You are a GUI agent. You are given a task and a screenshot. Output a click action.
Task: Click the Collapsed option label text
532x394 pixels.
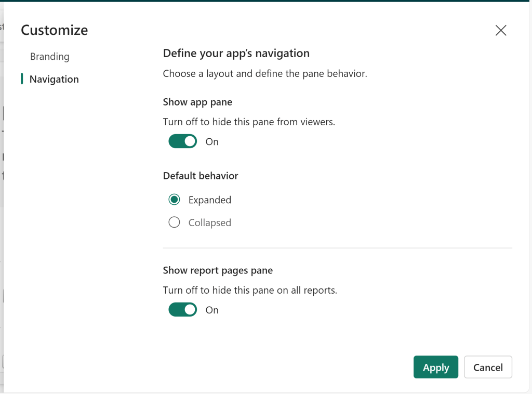(x=210, y=223)
